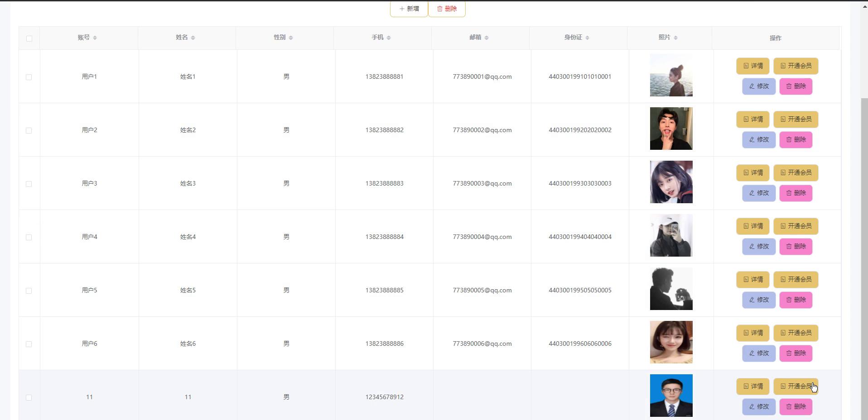Screen dimensions: 868x420
Task: Select the checkbox for 用户4 row
Action: (29, 237)
